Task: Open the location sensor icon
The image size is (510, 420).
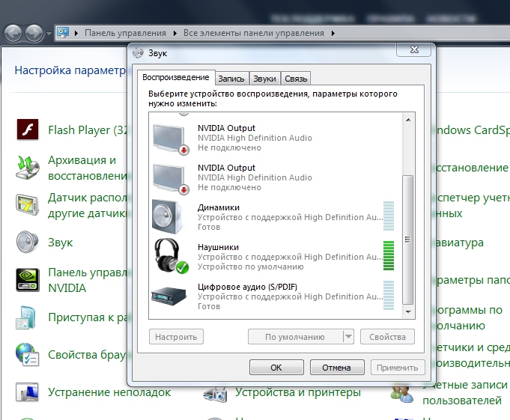Action: click(28, 205)
